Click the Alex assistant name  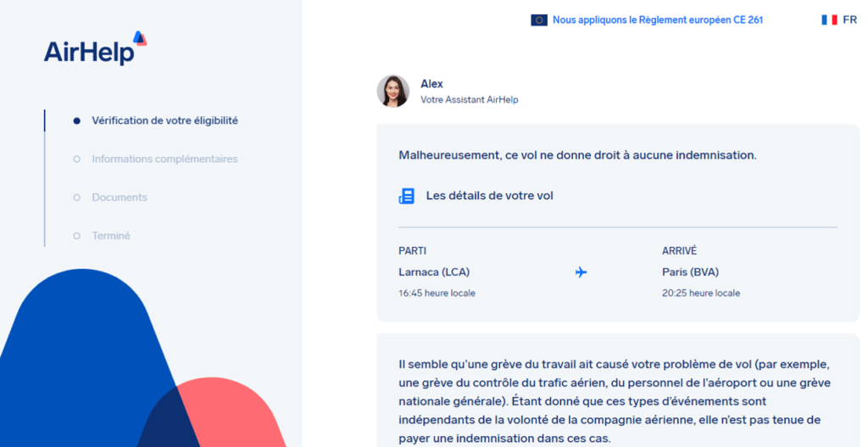coord(431,84)
